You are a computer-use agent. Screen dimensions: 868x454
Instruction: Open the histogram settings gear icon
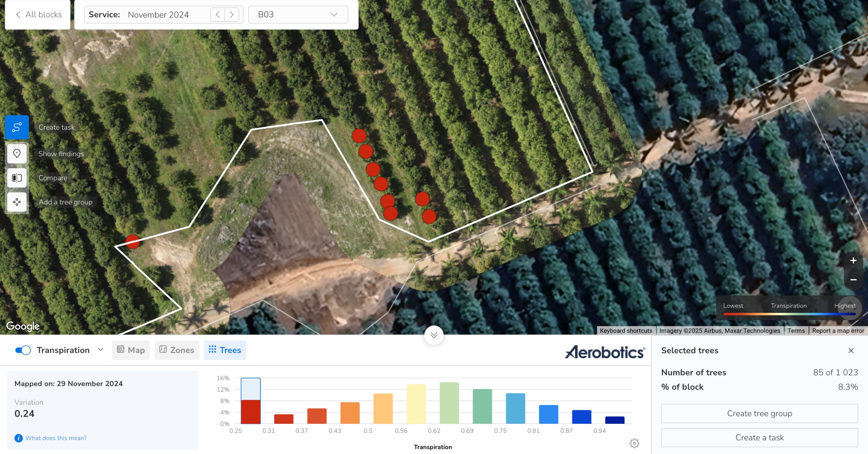[634, 443]
